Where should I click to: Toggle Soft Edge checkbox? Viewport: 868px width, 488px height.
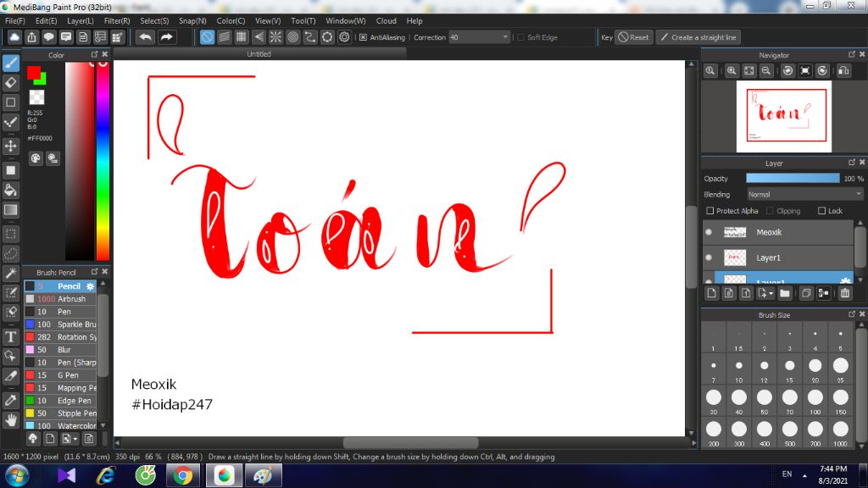pyautogui.click(x=520, y=37)
